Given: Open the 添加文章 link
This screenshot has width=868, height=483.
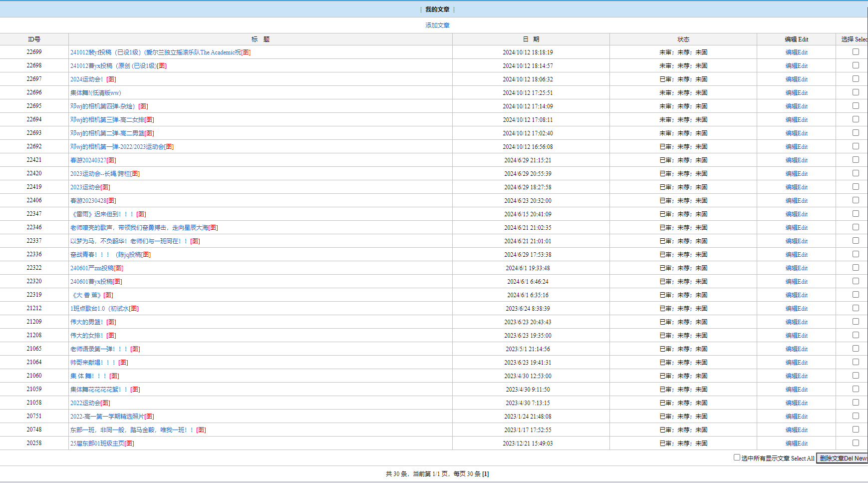Looking at the screenshot, I should [x=437, y=25].
